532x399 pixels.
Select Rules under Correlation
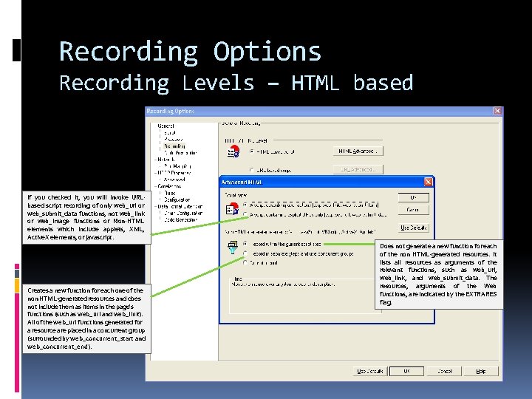[170, 193]
